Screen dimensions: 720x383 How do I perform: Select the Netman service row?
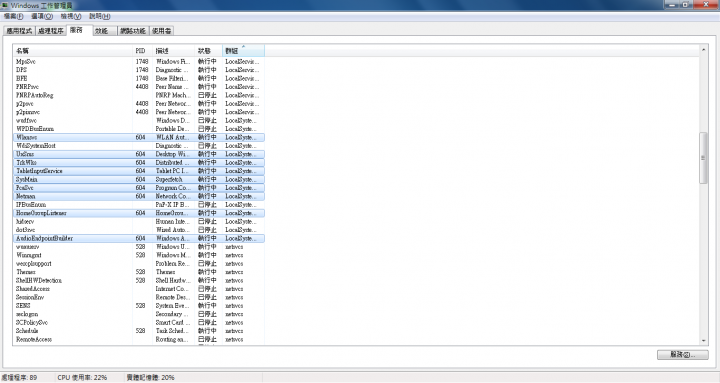tap(139, 196)
